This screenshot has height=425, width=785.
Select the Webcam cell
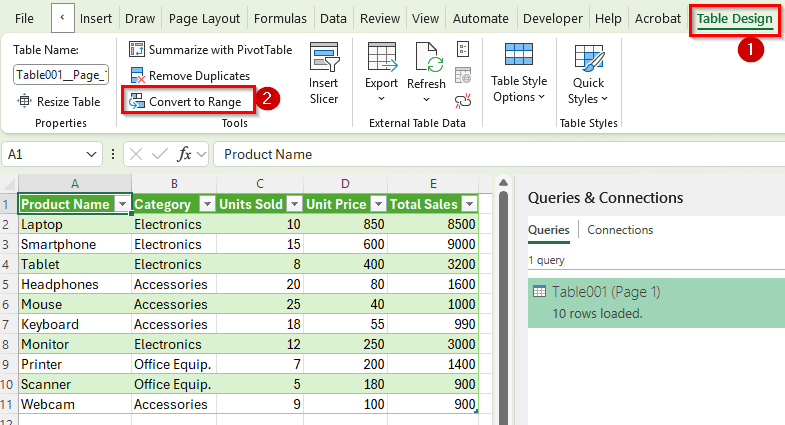[x=75, y=404]
